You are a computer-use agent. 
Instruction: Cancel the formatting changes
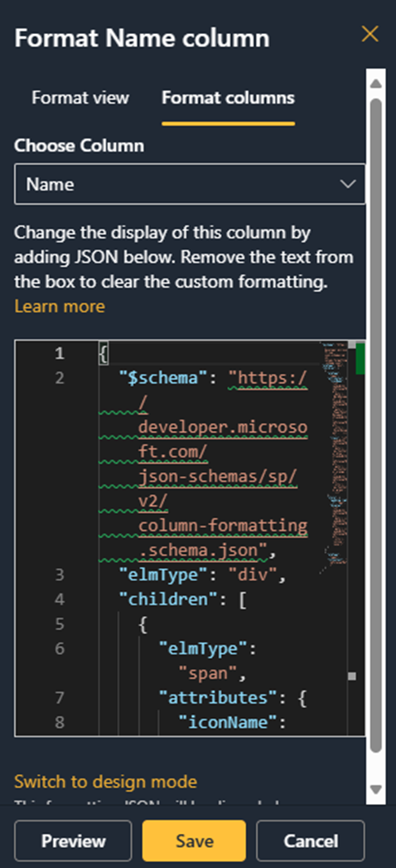click(x=311, y=841)
